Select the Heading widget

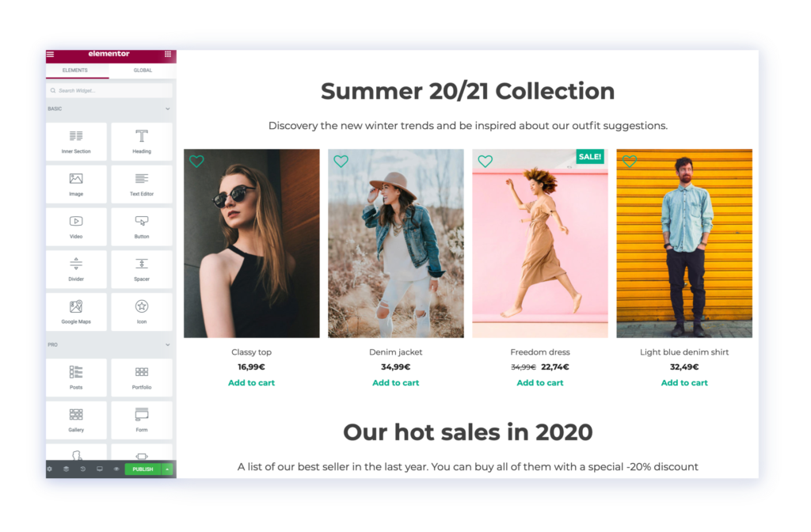point(142,142)
